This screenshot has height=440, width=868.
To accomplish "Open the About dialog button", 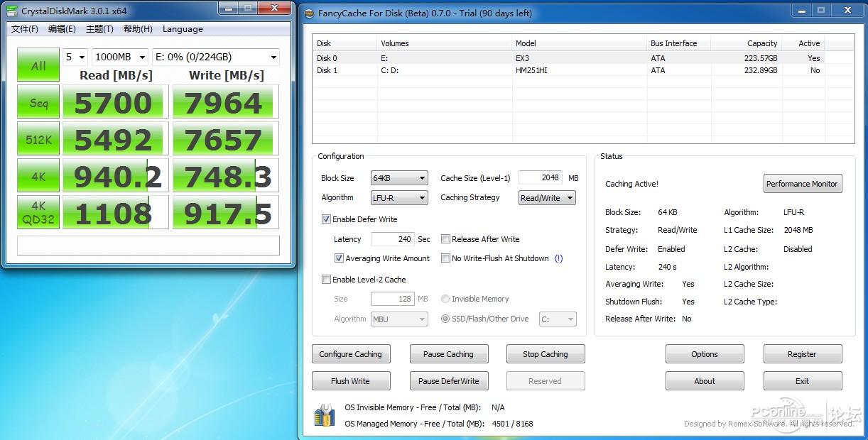I will [x=705, y=381].
